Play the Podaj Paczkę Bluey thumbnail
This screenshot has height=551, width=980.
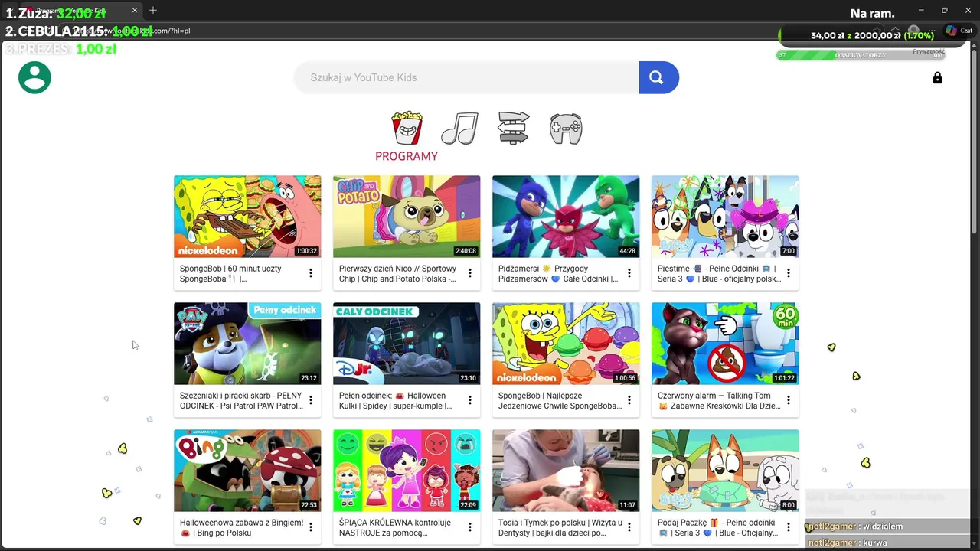(725, 471)
